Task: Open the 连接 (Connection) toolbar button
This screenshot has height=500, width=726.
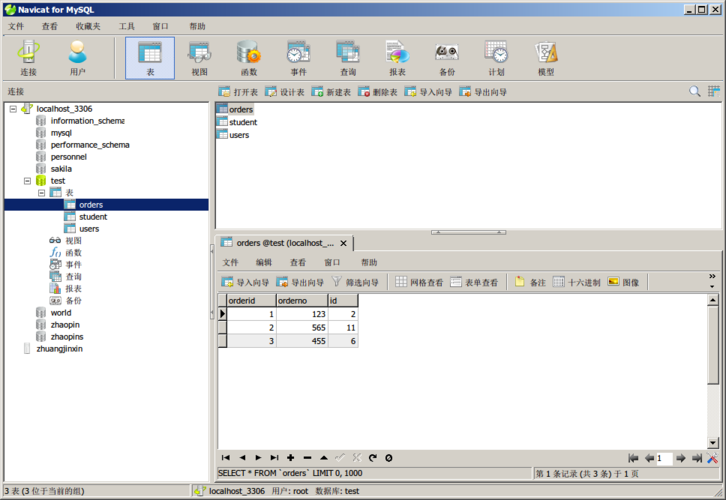Action: (x=28, y=58)
